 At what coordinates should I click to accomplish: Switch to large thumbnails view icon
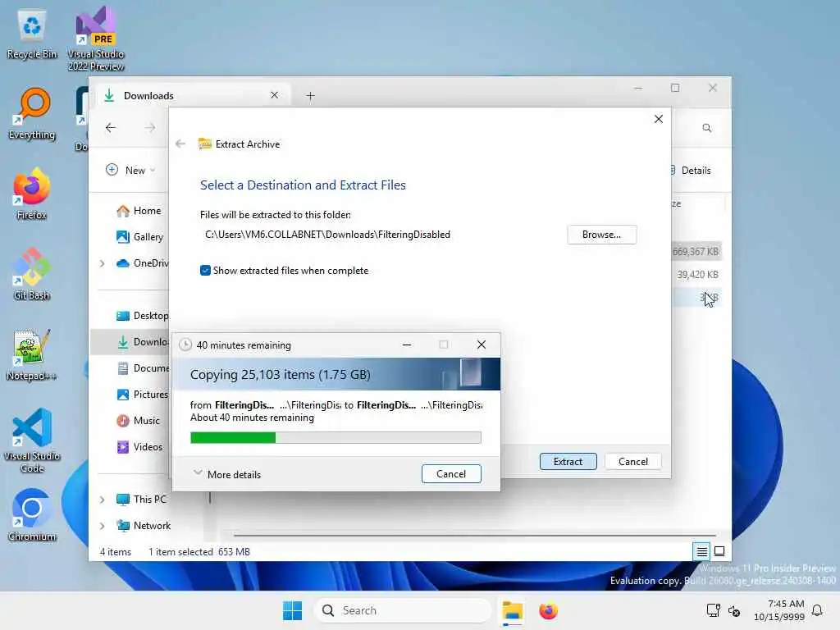click(x=719, y=551)
